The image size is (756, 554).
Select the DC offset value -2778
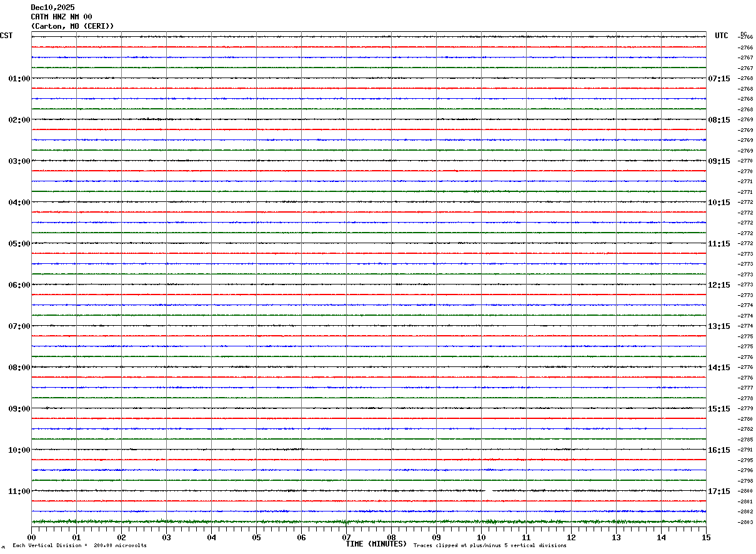tap(746, 398)
